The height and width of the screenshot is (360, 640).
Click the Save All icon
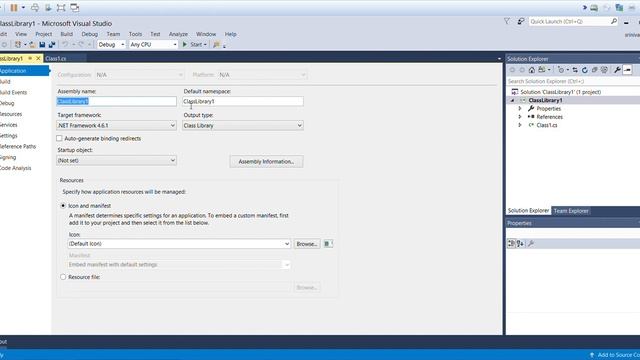pyautogui.click(x=52, y=44)
